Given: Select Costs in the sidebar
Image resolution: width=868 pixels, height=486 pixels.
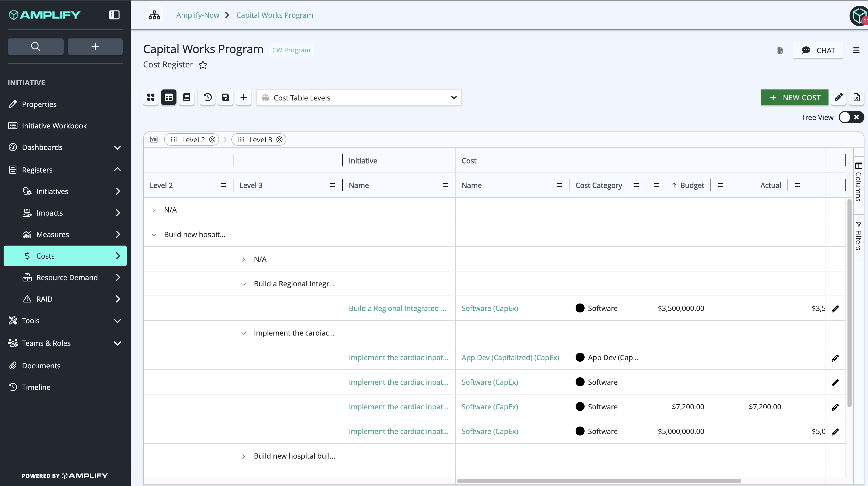Looking at the screenshot, I should click(65, 256).
